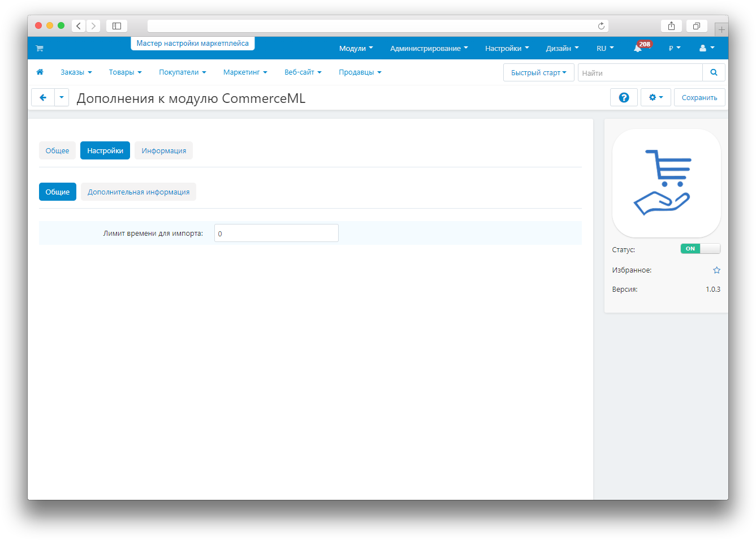Viewport: 756px width, 540px height.
Task: Go to the home dashboard icon
Action: (40, 72)
